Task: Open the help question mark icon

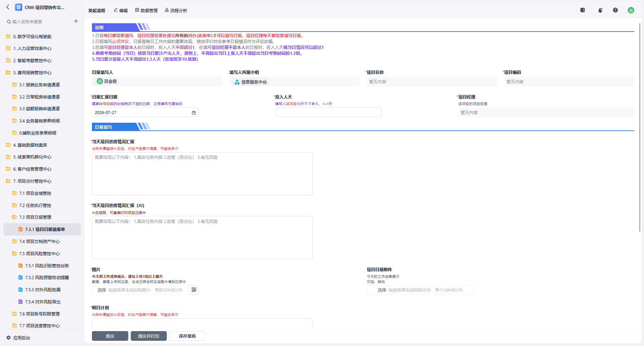Action: pyautogui.click(x=615, y=10)
